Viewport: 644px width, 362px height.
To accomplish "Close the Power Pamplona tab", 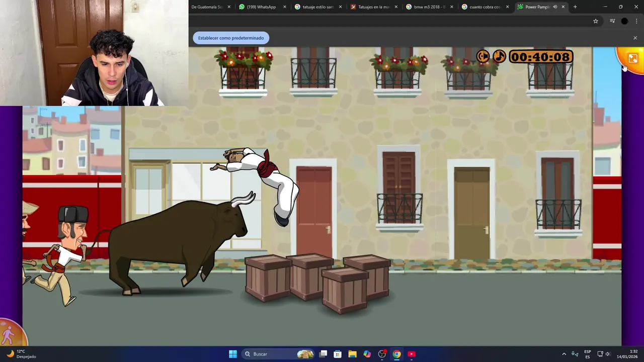I will tap(563, 7).
